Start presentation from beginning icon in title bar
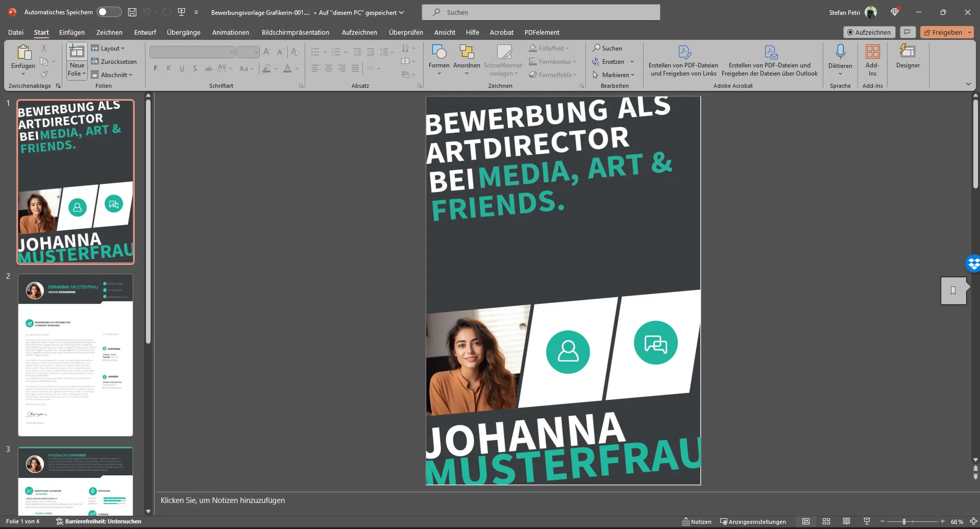The width and height of the screenshot is (980, 529). click(181, 12)
